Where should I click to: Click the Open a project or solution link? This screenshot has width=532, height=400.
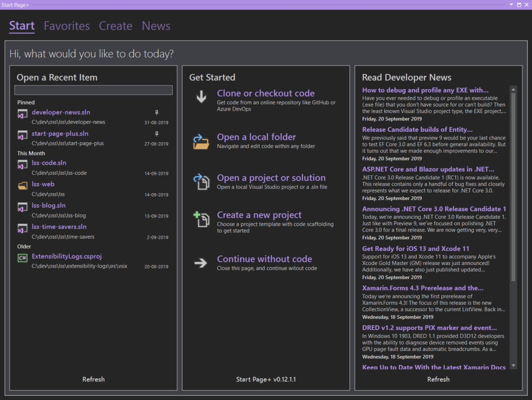(x=271, y=178)
